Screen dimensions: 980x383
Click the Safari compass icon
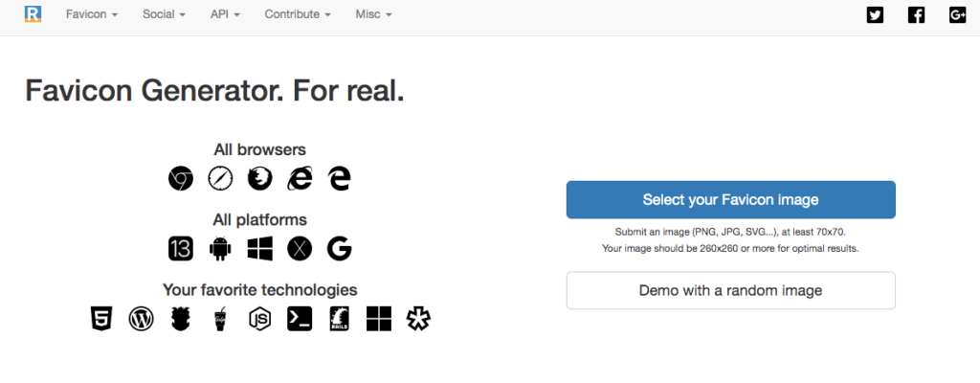pos(220,178)
